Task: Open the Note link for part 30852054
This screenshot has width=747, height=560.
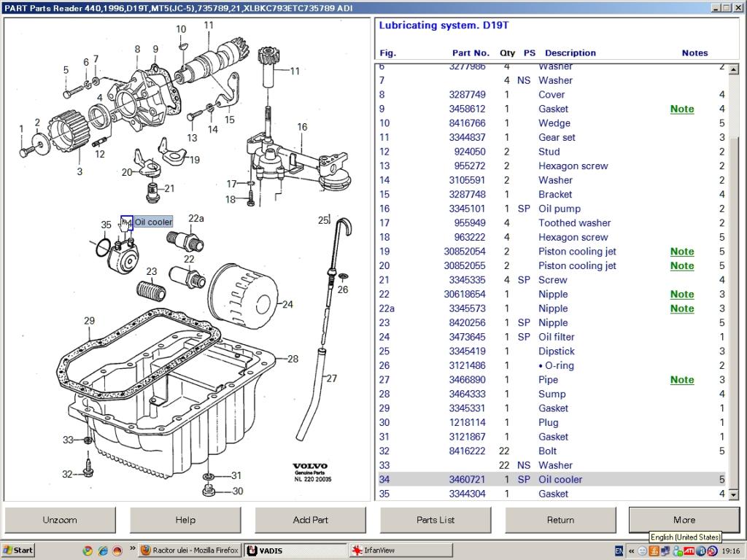Action: 682,252
